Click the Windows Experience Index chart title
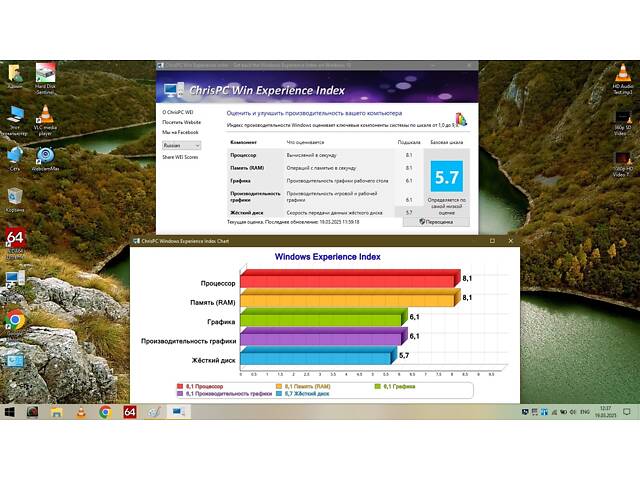640x480 pixels. pyautogui.click(x=328, y=257)
